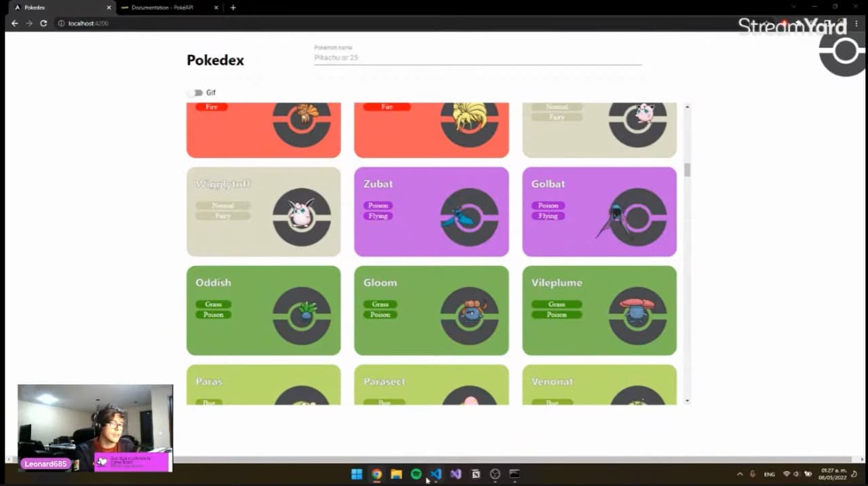The height and width of the screenshot is (486, 868).
Task: Click the Oddish sprite image
Action: pyautogui.click(x=307, y=311)
